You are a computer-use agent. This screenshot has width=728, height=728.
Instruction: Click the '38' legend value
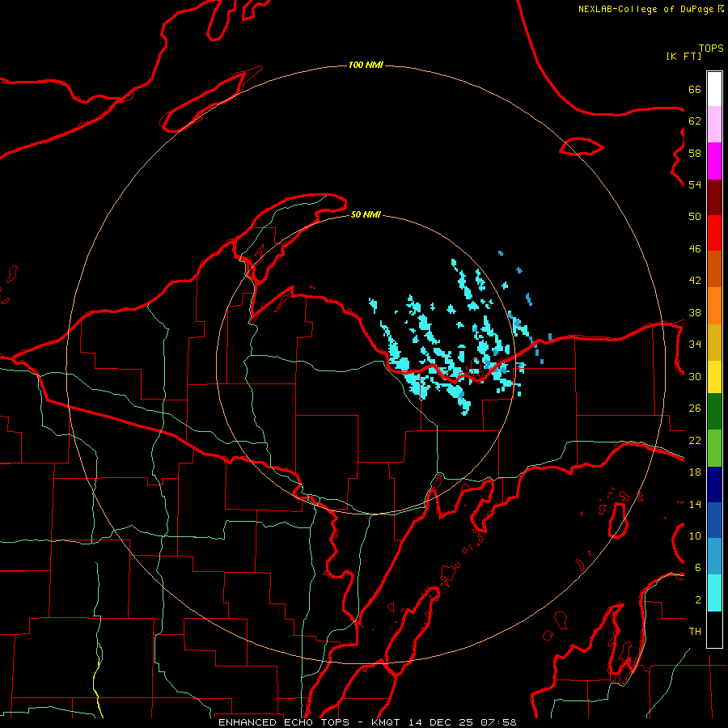tap(695, 312)
